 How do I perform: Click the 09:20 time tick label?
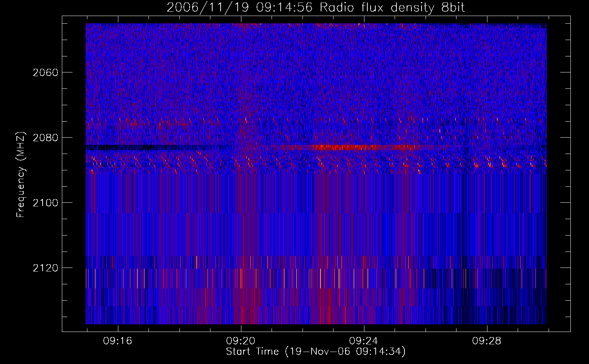tap(241, 341)
